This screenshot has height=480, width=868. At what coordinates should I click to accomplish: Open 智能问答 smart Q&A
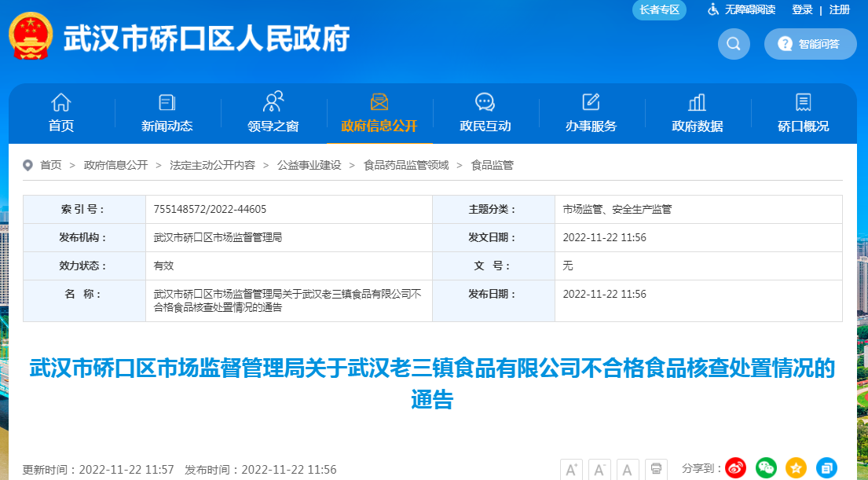pyautogui.click(x=810, y=44)
